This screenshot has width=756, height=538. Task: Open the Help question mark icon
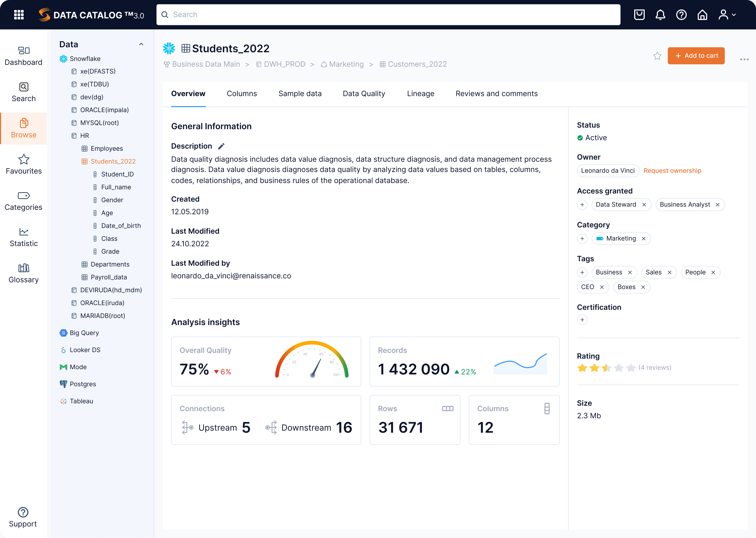(x=681, y=15)
